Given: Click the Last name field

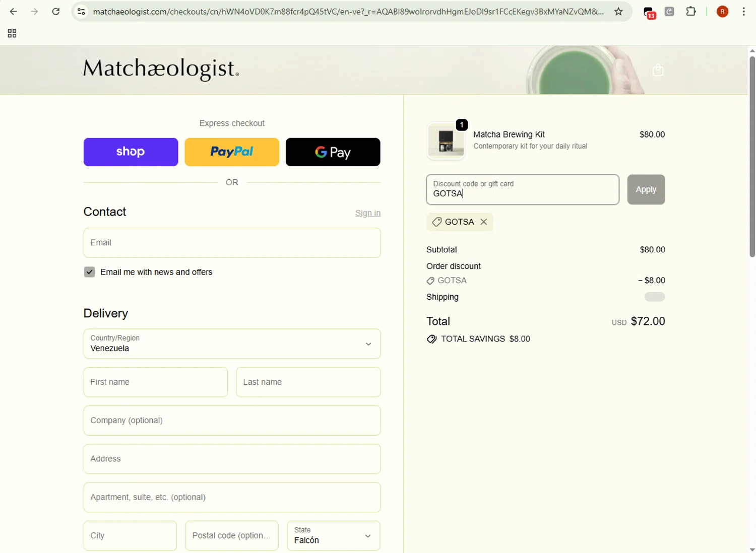Looking at the screenshot, I should pos(308,382).
